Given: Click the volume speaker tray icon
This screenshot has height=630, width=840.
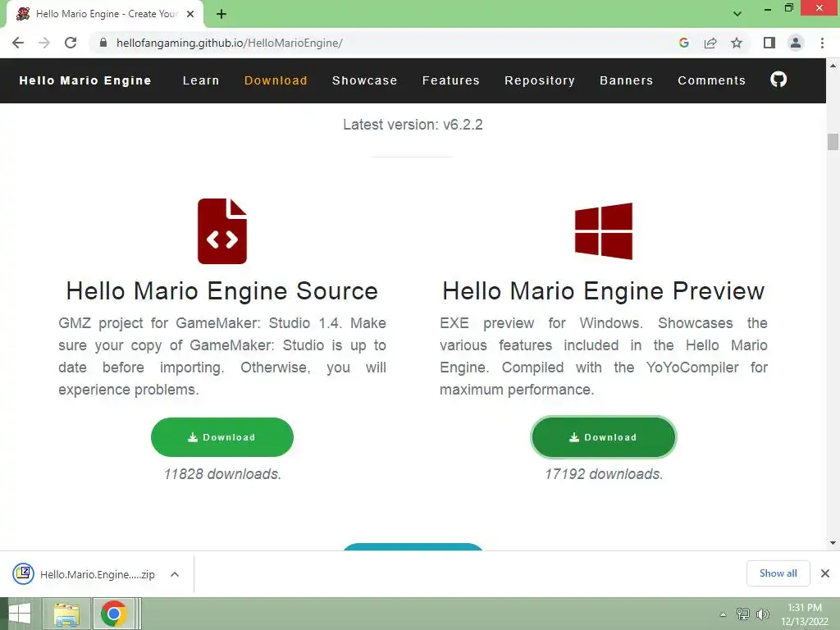Looking at the screenshot, I should (x=763, y=614).
